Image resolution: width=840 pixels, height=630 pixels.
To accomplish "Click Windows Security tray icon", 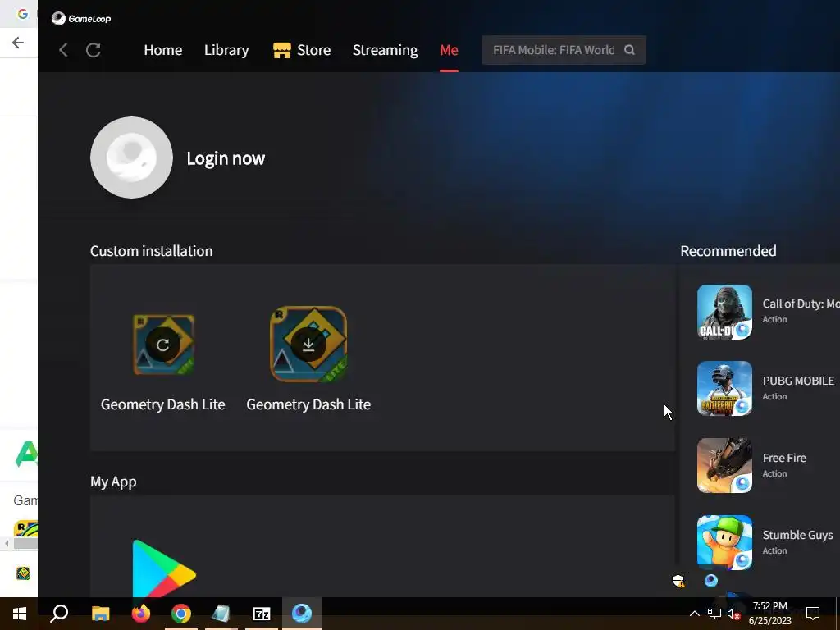I will [678, 581].
